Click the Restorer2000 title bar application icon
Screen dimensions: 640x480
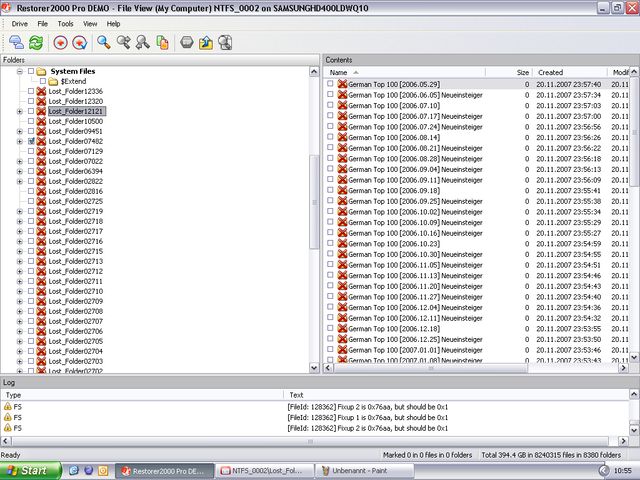[x=6, y=7]
